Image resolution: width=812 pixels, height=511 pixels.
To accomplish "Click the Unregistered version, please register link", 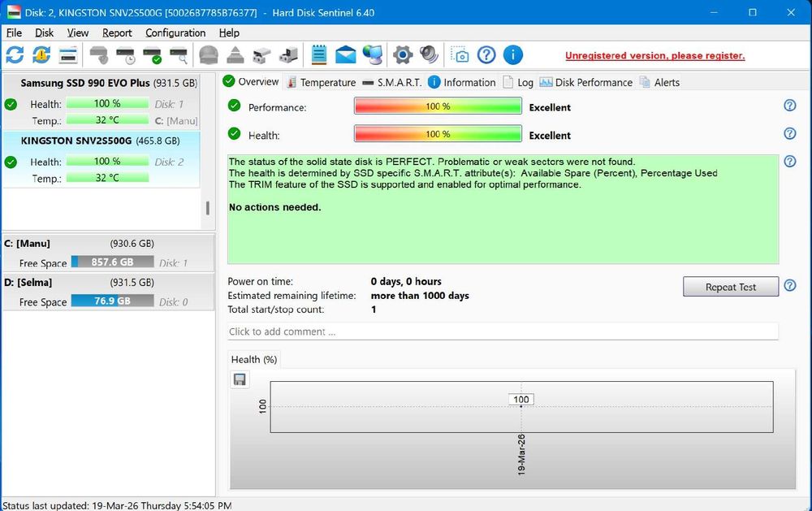I will [655, 55].
